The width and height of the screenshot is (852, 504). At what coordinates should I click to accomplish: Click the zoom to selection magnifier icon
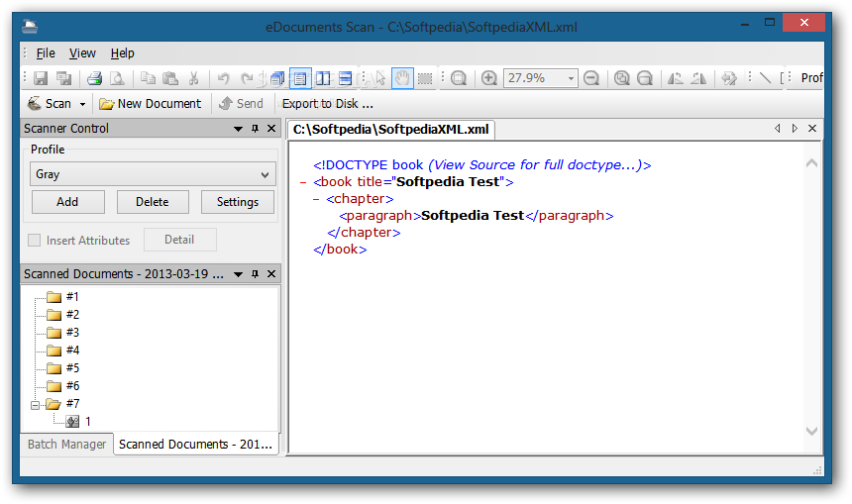[x=459, y=78]
